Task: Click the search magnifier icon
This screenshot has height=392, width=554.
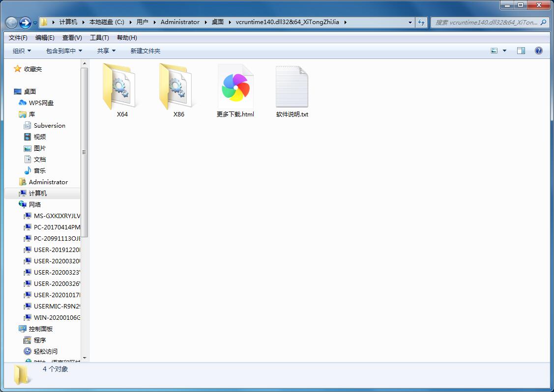Action: coord(543,22)
